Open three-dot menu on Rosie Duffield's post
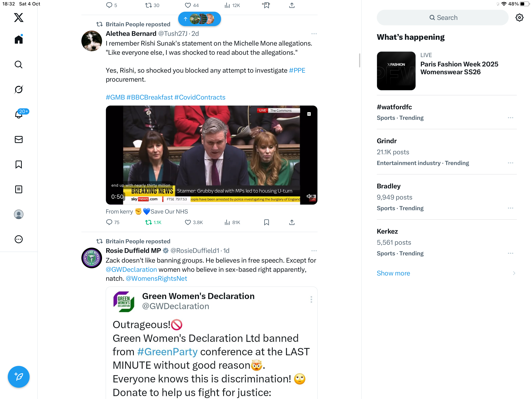This screenshot has height=399, width=532. pos(314,251)
